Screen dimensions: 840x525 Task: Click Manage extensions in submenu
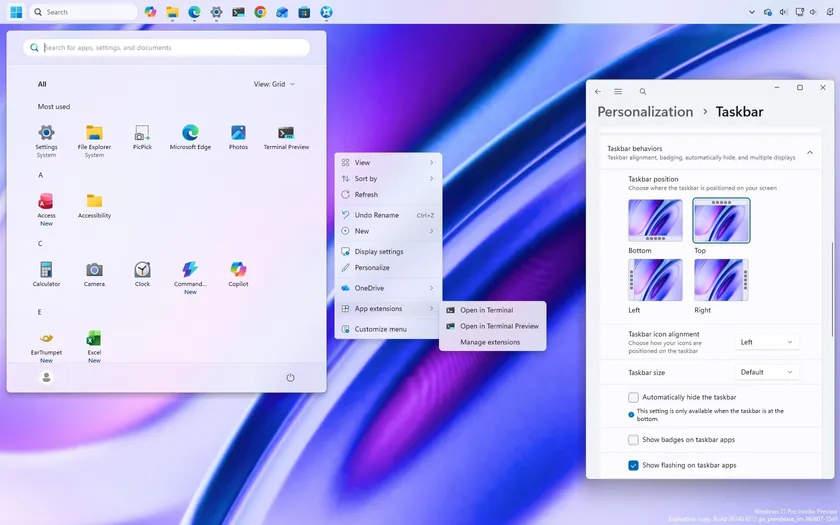click(x=492, y=342)
